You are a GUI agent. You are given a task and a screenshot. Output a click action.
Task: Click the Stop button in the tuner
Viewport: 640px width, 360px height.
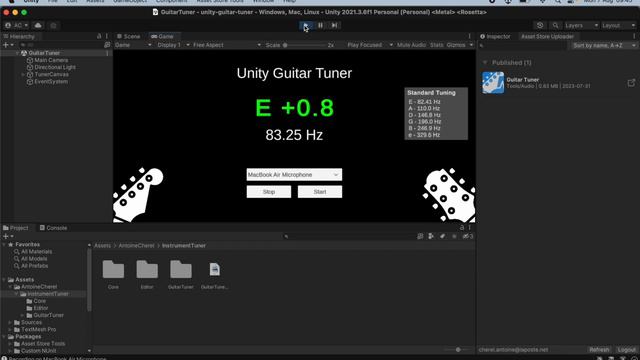point(269,192)
